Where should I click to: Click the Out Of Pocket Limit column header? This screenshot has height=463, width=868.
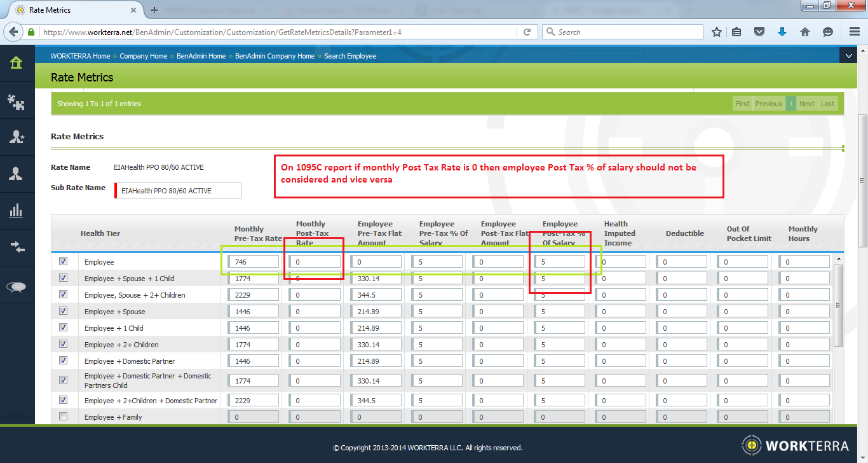click(x=749, y=233)
